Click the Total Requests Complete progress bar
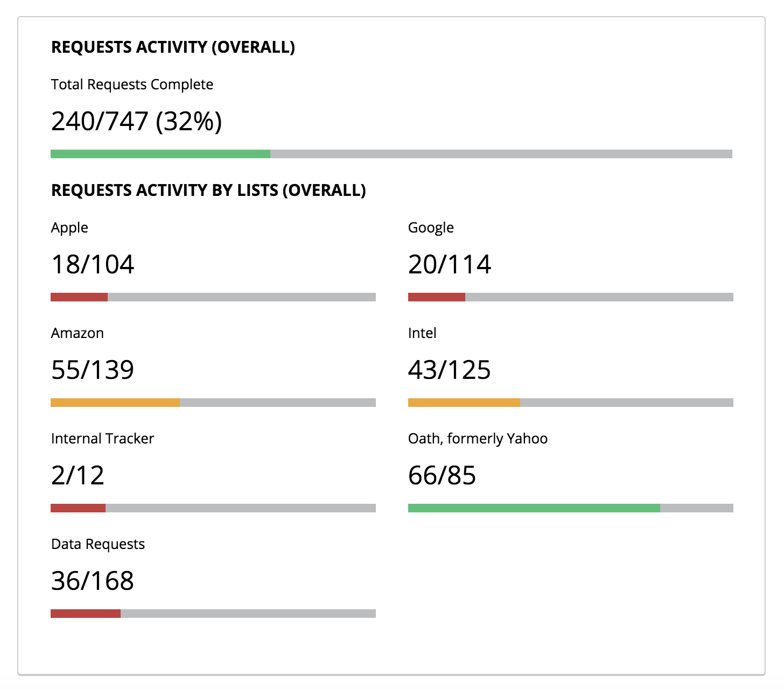Image resolution: width=784 pixels, height=690 pixels. tap(391, 154)
